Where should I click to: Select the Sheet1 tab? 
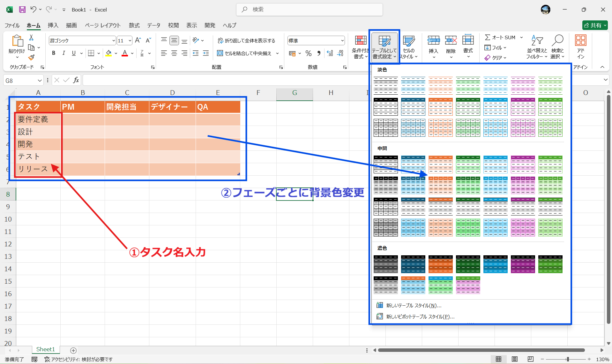pos(45,349)
